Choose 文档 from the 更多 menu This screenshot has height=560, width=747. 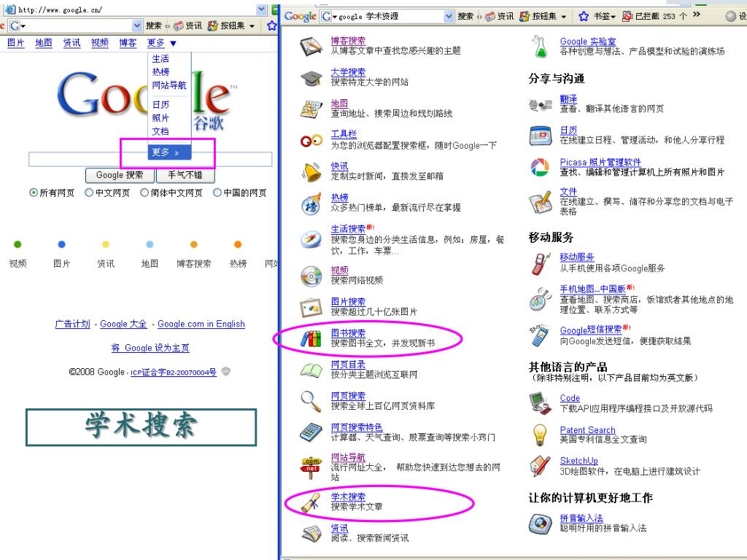[x=160, y=131]
